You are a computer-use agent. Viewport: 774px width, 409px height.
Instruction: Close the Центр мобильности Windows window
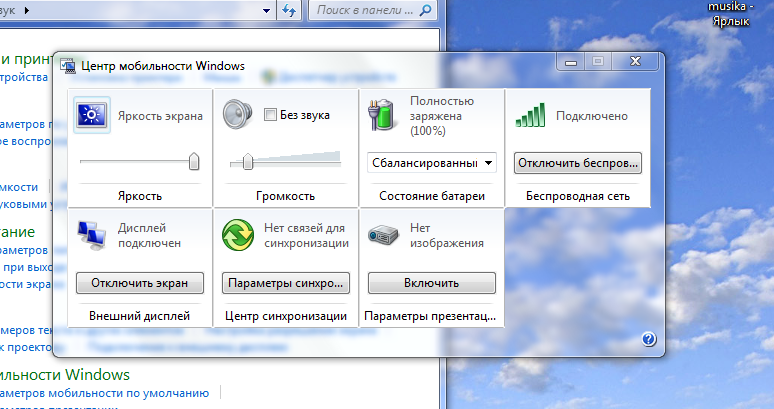point(635,62)
